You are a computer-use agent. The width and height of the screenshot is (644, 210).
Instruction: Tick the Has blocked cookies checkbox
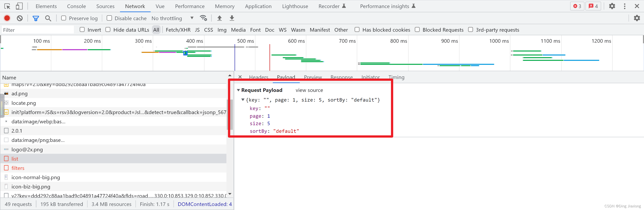click(357, 30)
